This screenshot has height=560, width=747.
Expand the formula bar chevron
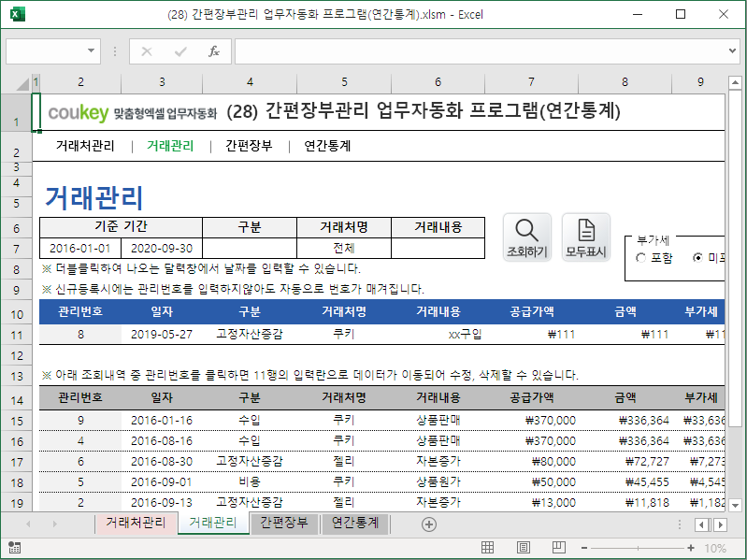[x=732, y=50]
